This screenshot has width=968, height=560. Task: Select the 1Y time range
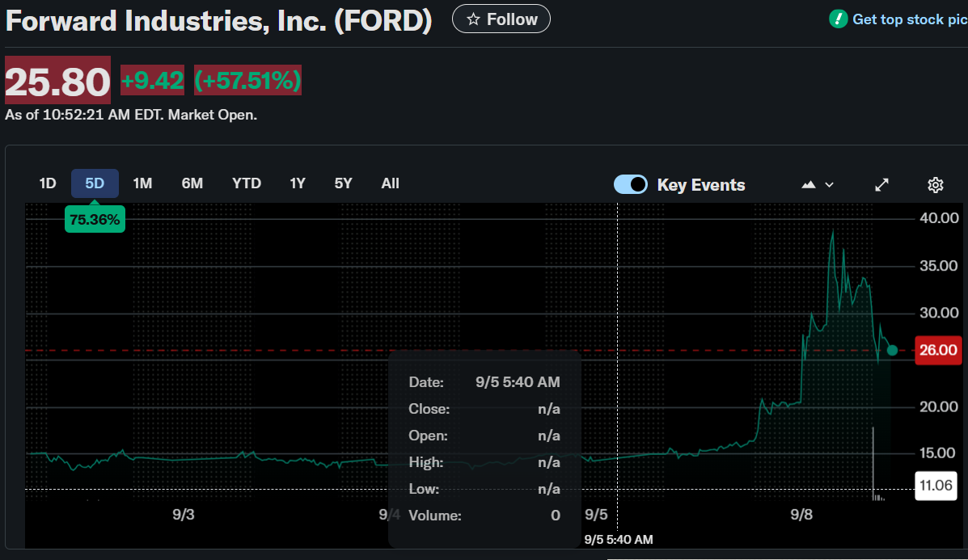point(298,183)
